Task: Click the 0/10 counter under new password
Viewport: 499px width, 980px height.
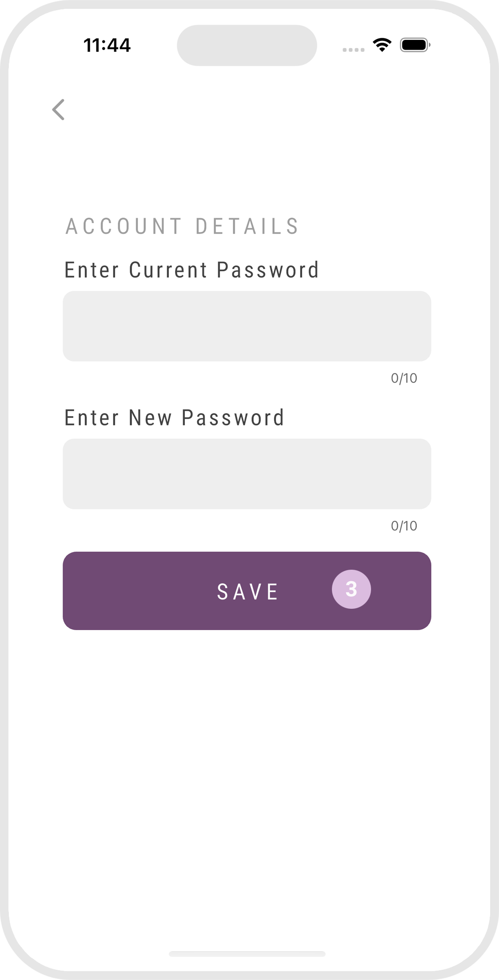Action: coord(403,526)
